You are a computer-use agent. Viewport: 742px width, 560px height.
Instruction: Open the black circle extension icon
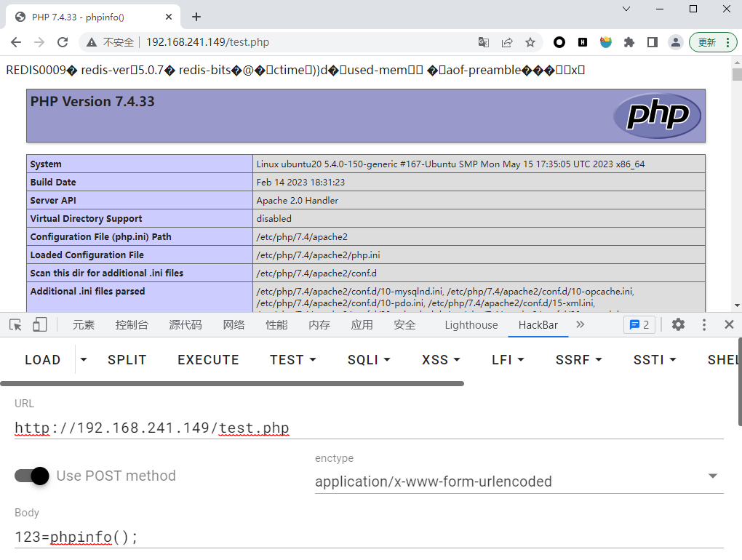[x=559, y=42]
